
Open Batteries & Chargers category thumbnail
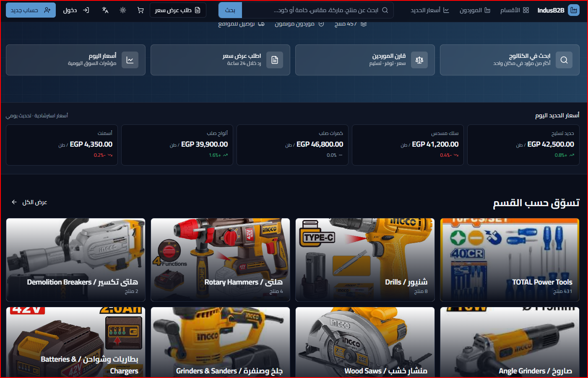coord(75,342)
